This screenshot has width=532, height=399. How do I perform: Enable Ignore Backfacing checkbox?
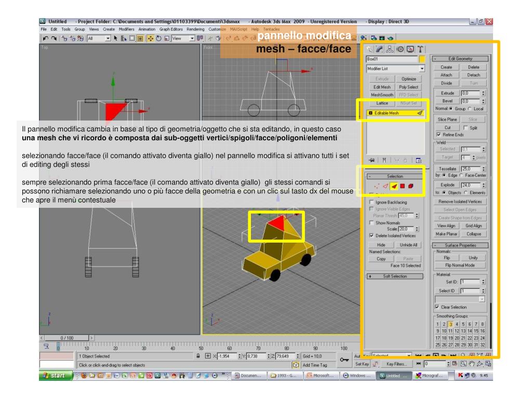(x=371, y=202)
